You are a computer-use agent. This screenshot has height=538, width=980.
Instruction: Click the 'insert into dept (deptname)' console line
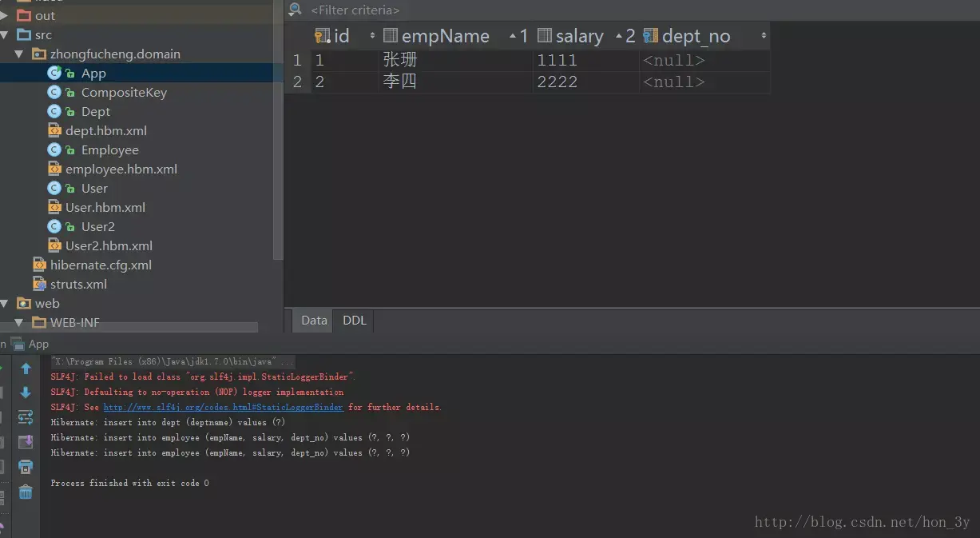[x=168, y=422]
